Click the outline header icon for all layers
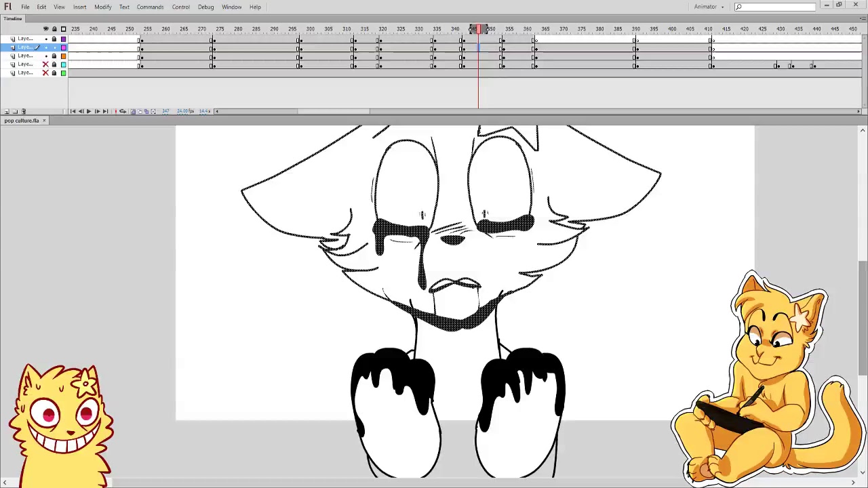The width and height of the screenshot is (868, 488). 63,29
